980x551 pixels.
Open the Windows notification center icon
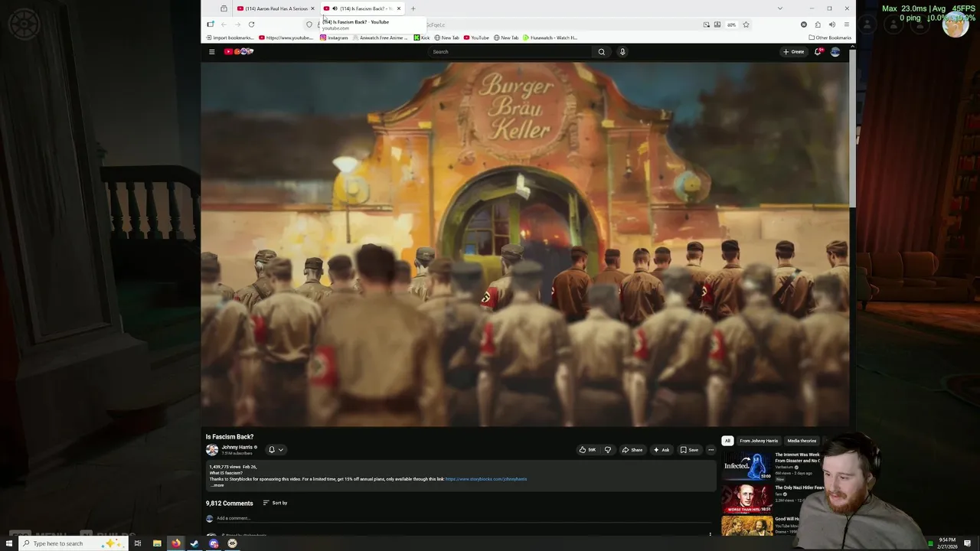pos(968,543)
